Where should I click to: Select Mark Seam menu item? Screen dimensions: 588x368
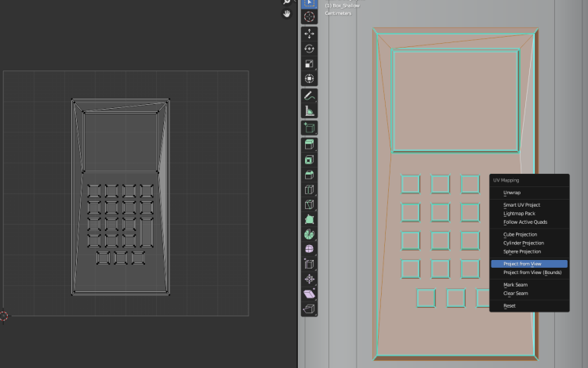pos(515,284)
